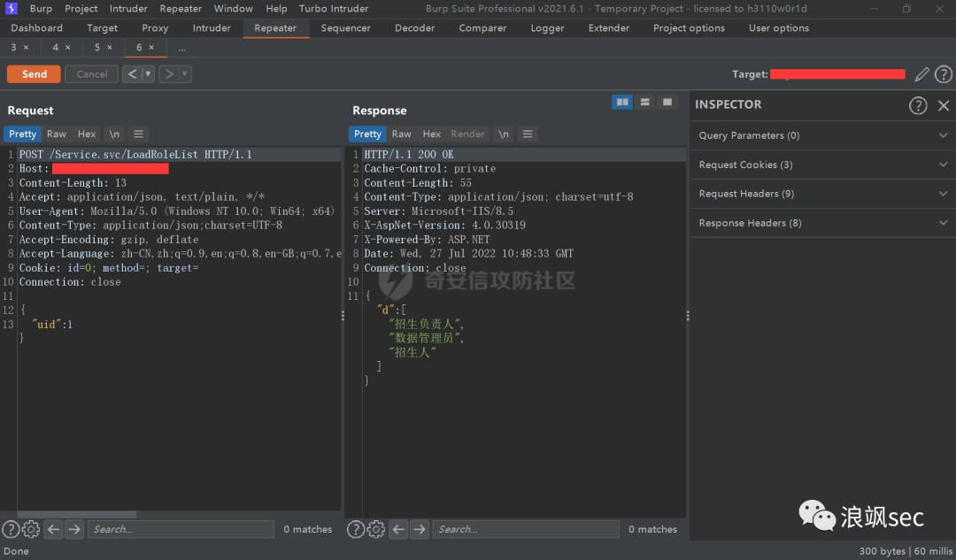Switch to Repeater sub-tab 5
956x560 pixels.
pos(97,47)
